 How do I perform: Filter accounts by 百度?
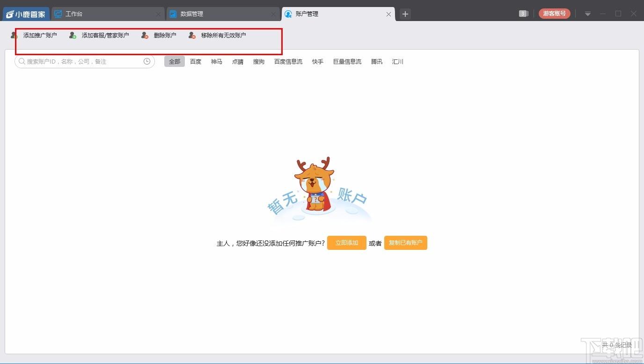pos(196,61)
